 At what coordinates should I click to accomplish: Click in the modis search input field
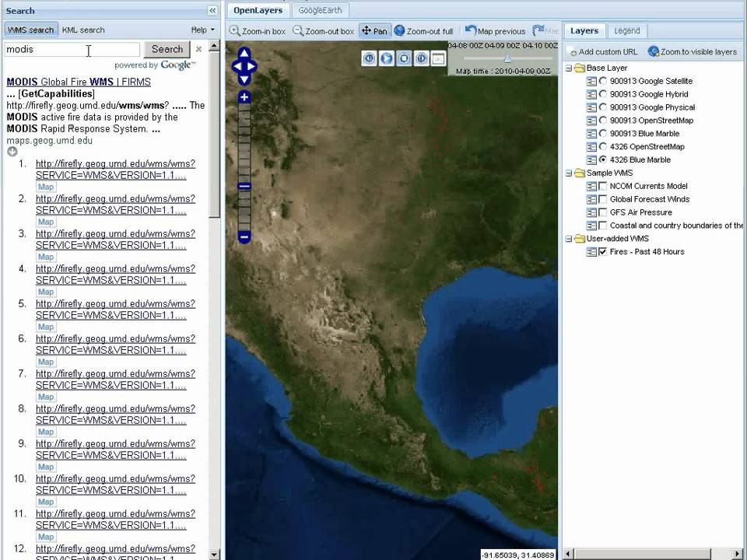click(x=72, y=49)
